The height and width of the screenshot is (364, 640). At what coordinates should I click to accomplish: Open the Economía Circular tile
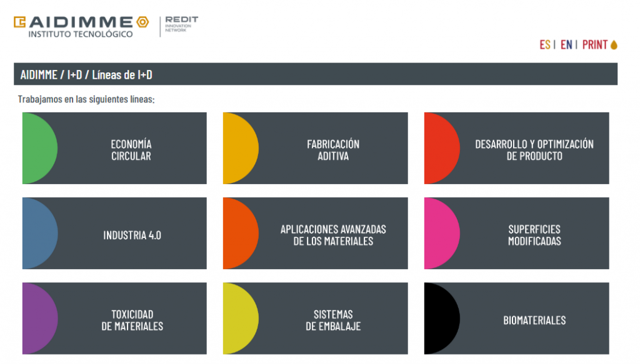tap(114, 148)
